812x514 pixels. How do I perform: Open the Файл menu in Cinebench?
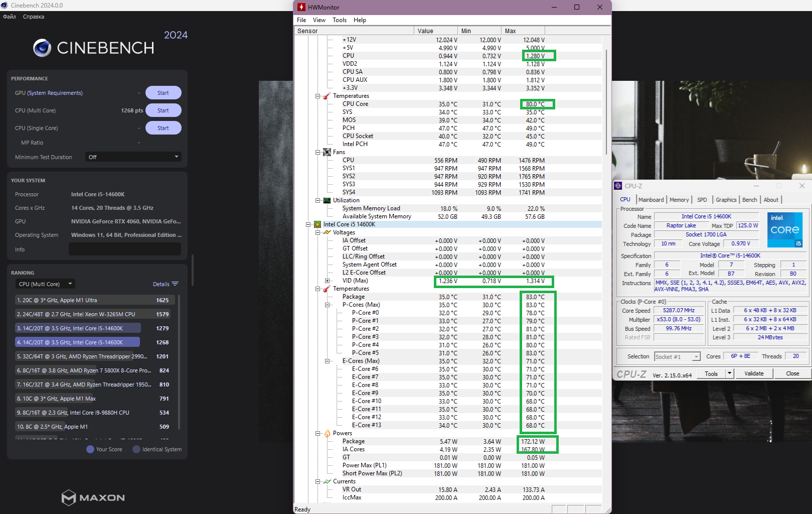10,17
